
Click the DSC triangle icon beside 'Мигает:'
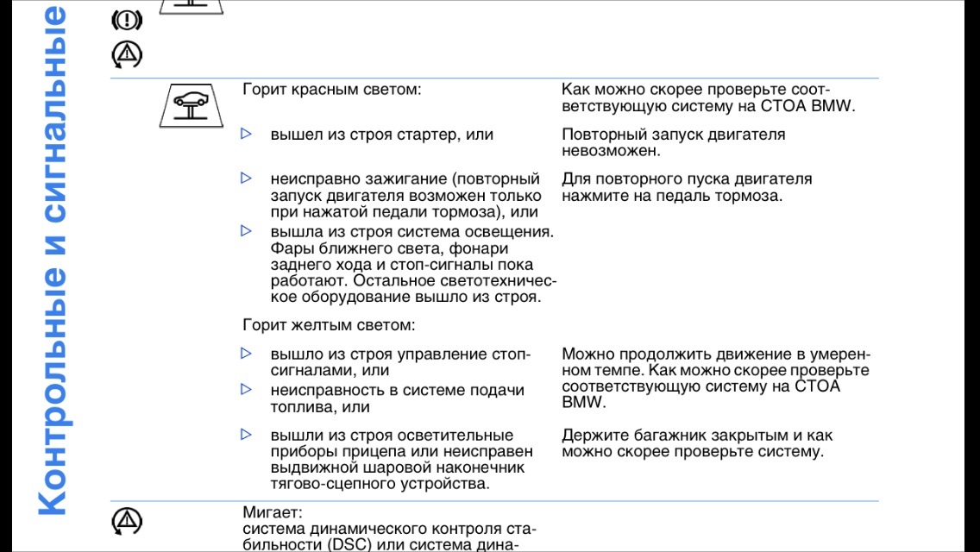127,521
